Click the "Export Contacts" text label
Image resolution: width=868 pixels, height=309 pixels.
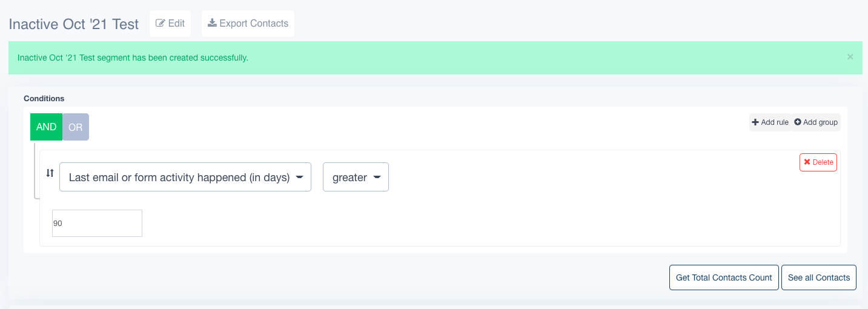pyautogui.click(x=254, y=24)
